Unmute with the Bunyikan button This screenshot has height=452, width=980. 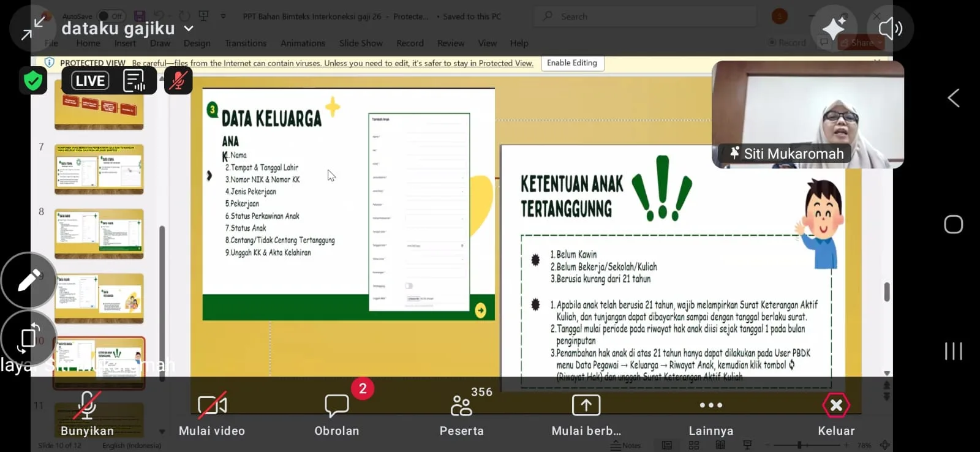[x=87, y=414]
